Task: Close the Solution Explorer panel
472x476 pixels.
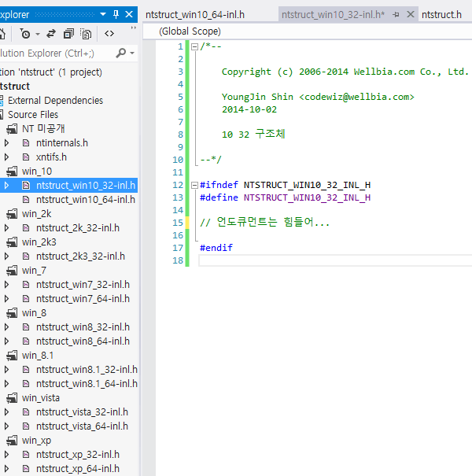Action: click(x=129, y=13)
